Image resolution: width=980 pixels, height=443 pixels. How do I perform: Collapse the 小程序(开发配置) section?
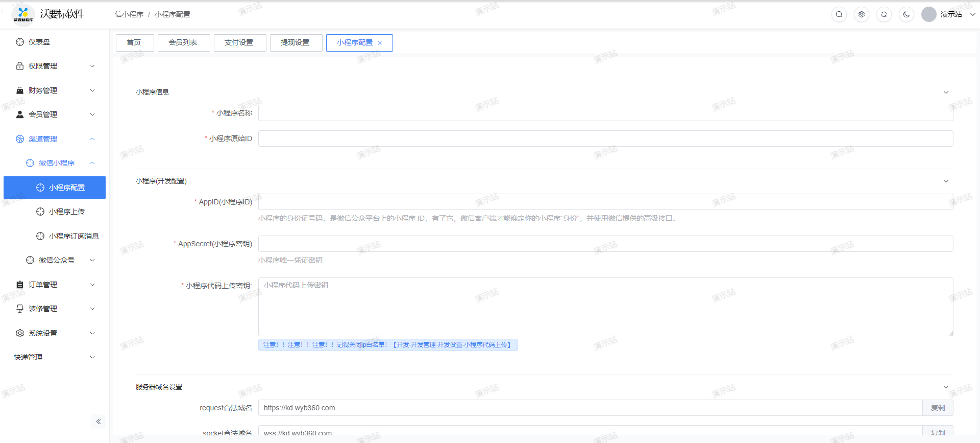[x=946, y=181]
